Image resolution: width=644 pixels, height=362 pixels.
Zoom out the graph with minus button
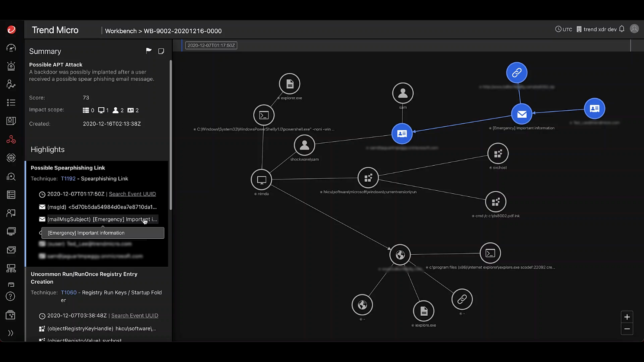(x=627, y=329)
